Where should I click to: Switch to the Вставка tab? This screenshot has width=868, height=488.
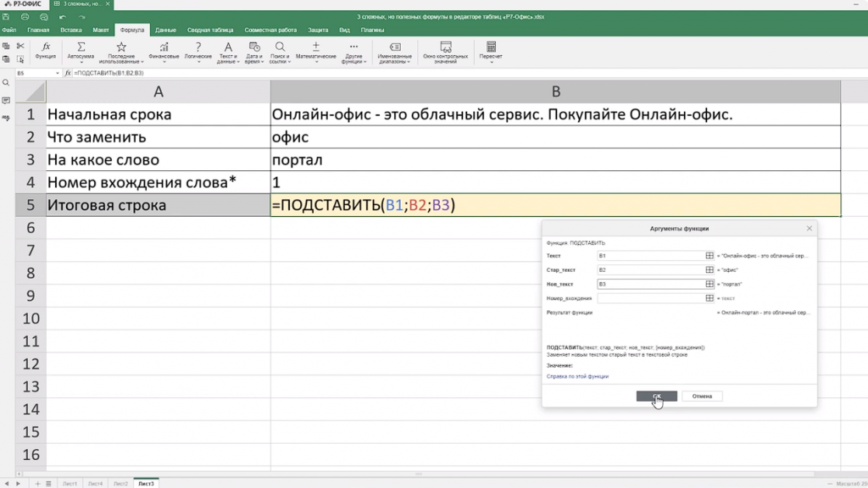[x=71, y=30]
